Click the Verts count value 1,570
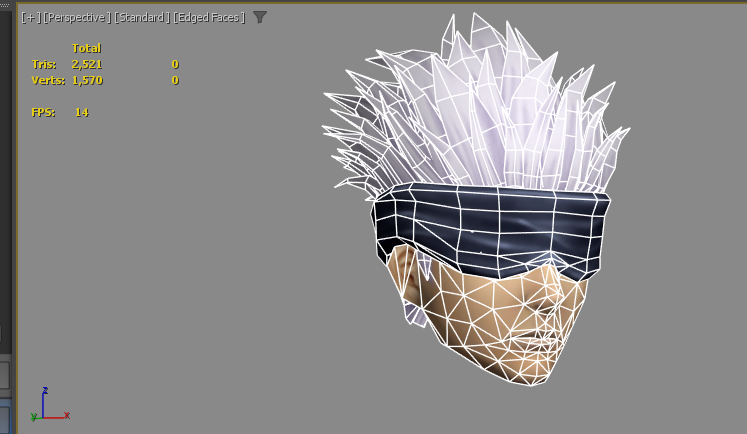The width and height of the screenshot is (747, 434). 87,80
